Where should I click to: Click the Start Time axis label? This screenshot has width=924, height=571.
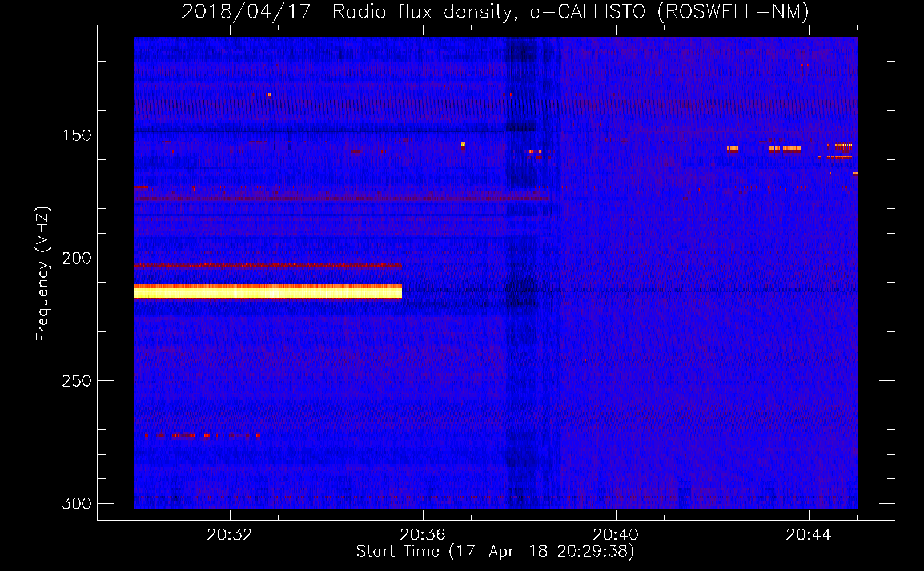[x=495, y=552]
